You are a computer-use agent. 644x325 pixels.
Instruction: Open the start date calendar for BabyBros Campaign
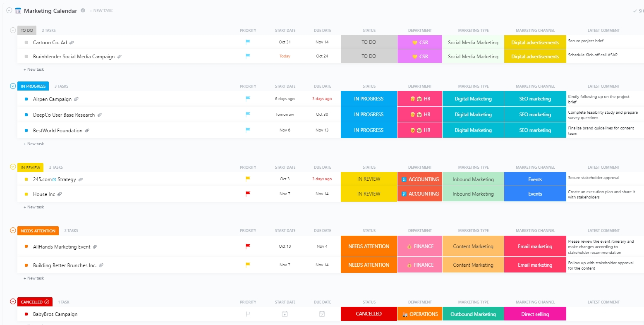click(x=285, y=314)
